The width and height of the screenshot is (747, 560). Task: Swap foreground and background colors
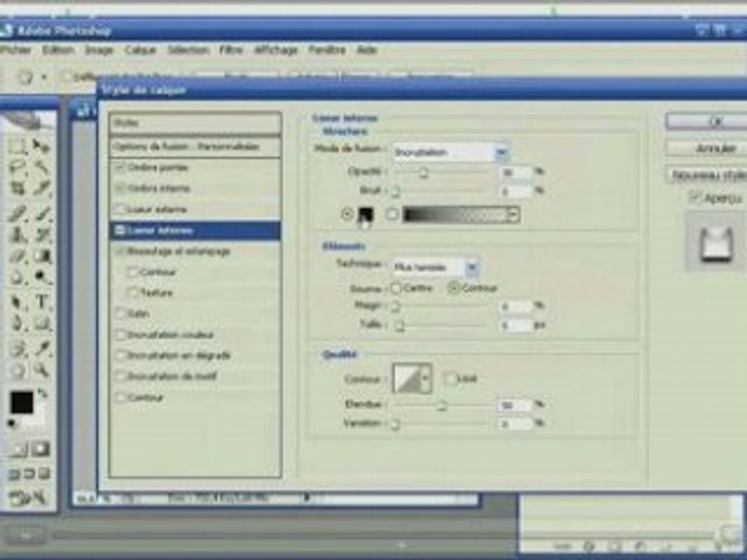pos(43,394)
